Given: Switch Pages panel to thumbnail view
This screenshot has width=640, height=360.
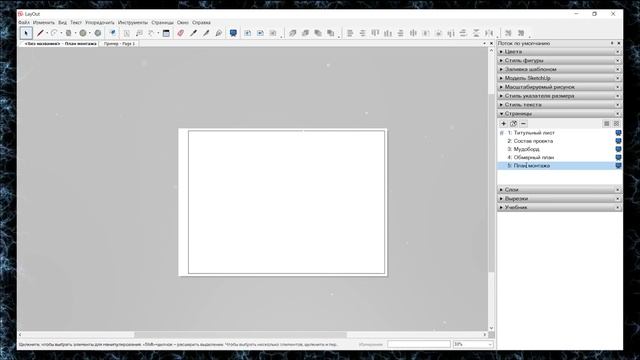Looking at the screenshot, I should point(616,123).
